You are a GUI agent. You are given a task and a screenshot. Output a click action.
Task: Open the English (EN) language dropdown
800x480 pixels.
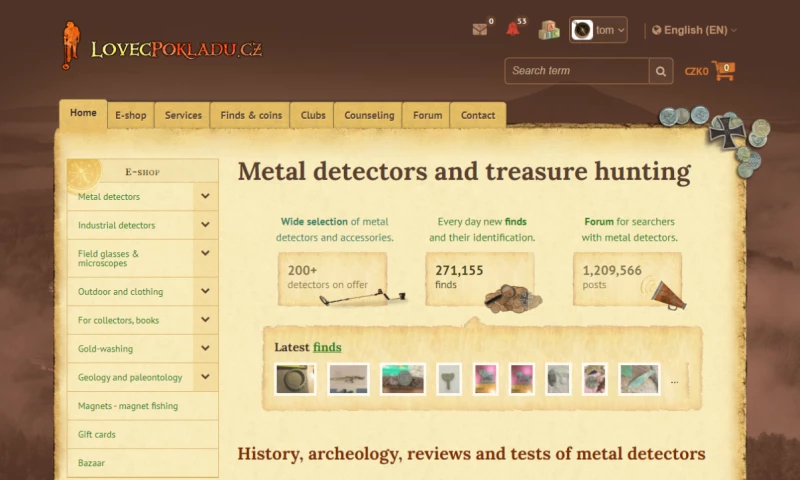point(694,30)
